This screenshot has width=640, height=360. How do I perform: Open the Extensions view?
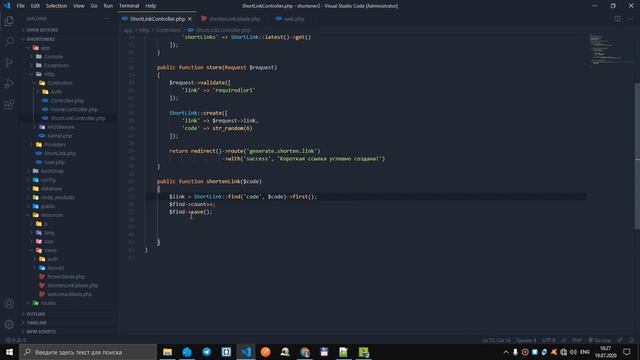pos(9,104)
